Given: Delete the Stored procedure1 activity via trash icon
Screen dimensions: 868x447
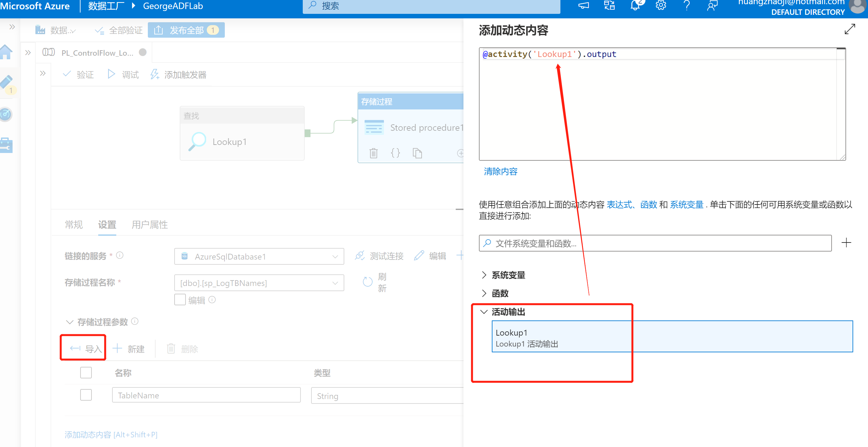Looking at the screenshot, I should pyautogui.click(x=373, y=153).
